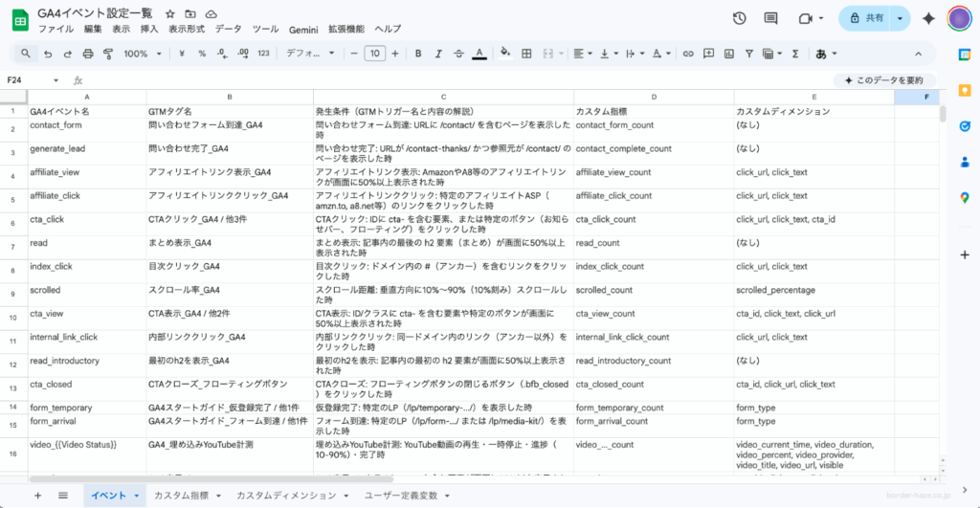The height and width of the screenshot is (508, 980).
Task: Open the name box dropdown arrow
Action: pos(56,80)
